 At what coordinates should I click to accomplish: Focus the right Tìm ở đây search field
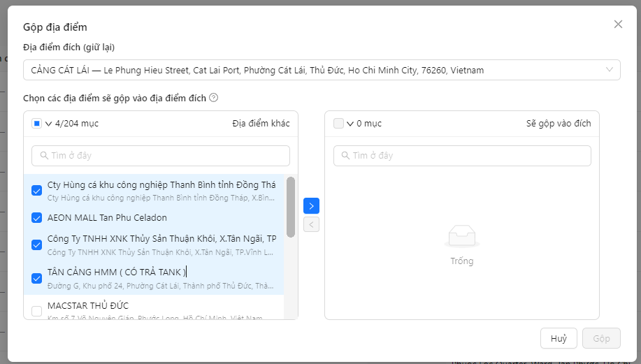point(462,156)
